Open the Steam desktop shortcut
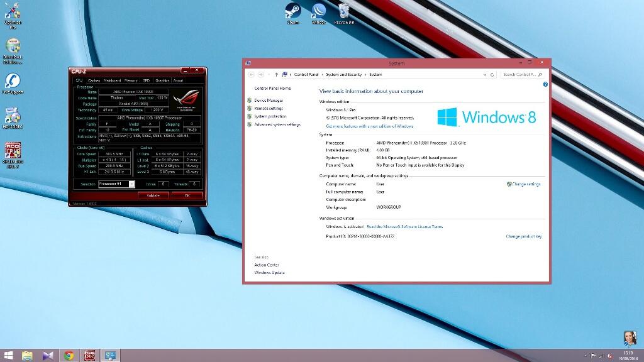This screenshot has height=362, width=644. tap(293, 13)
